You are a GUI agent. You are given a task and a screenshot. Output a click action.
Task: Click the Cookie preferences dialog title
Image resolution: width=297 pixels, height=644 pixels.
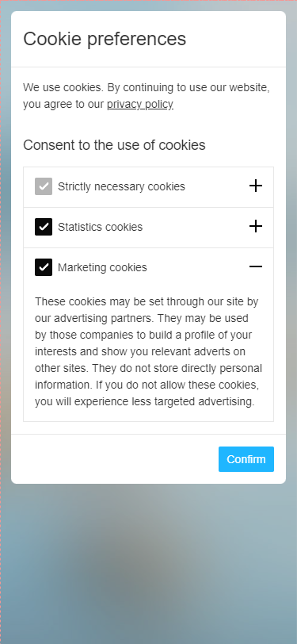(x=105, y=39)
